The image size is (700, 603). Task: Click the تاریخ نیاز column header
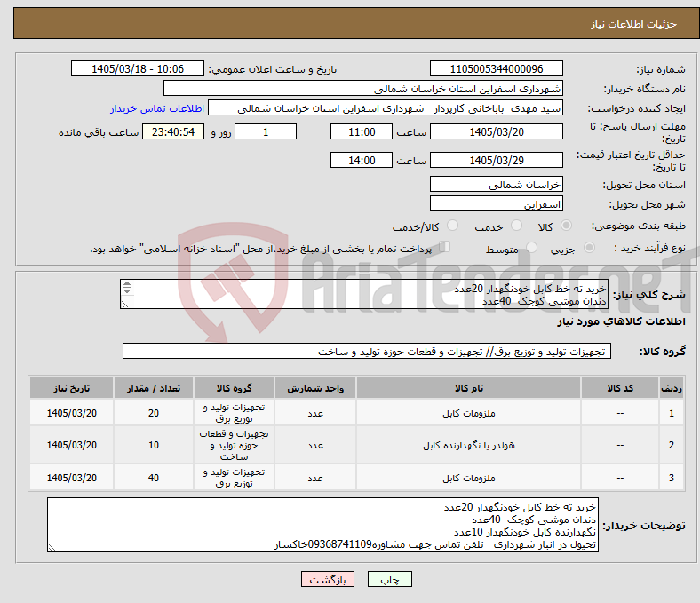point(71,388)
